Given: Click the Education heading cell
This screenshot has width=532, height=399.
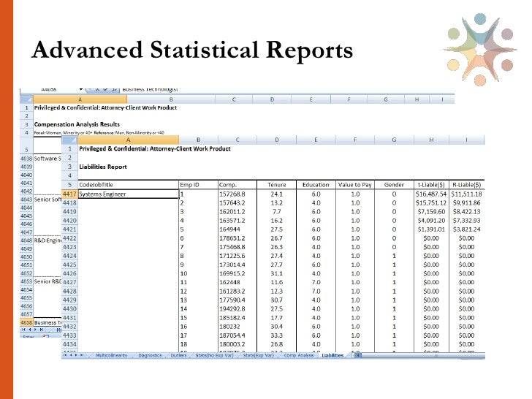Looking at the screenshot, I should (316, 185).
